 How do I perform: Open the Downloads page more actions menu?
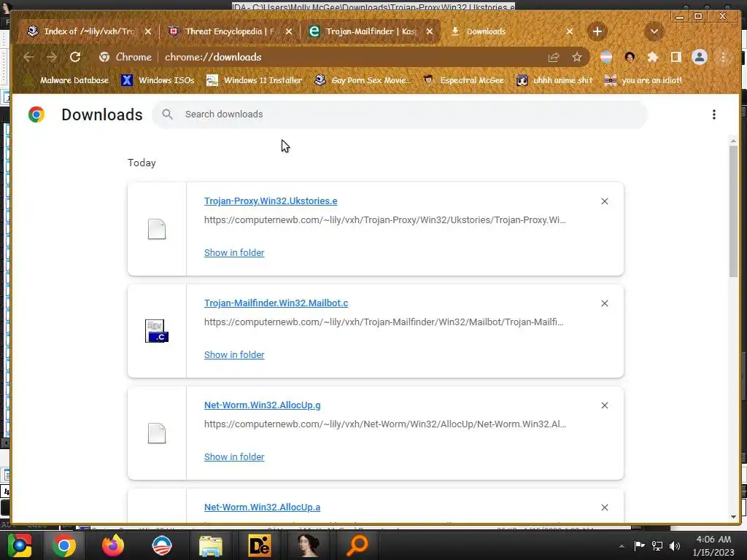click(713, 114)
